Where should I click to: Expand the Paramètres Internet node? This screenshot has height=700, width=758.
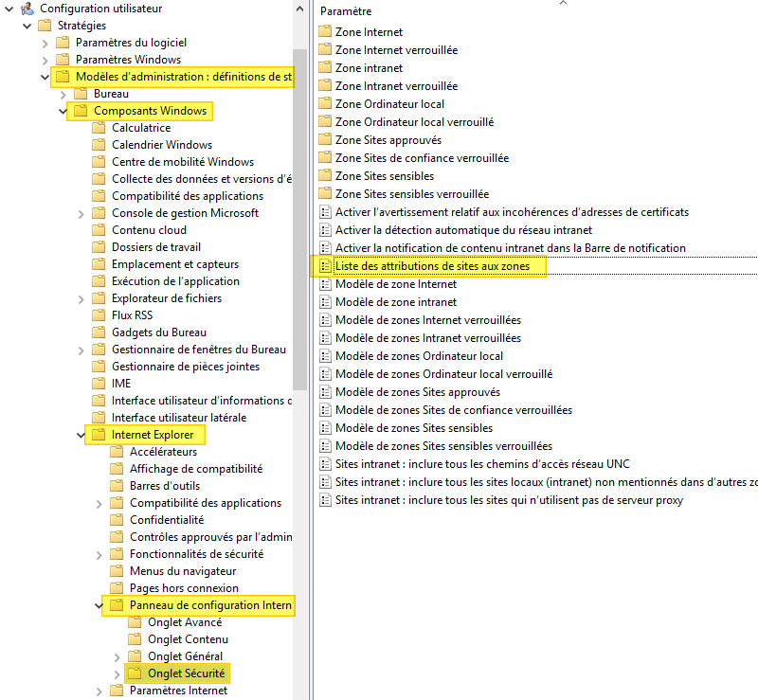pos(99,691)
